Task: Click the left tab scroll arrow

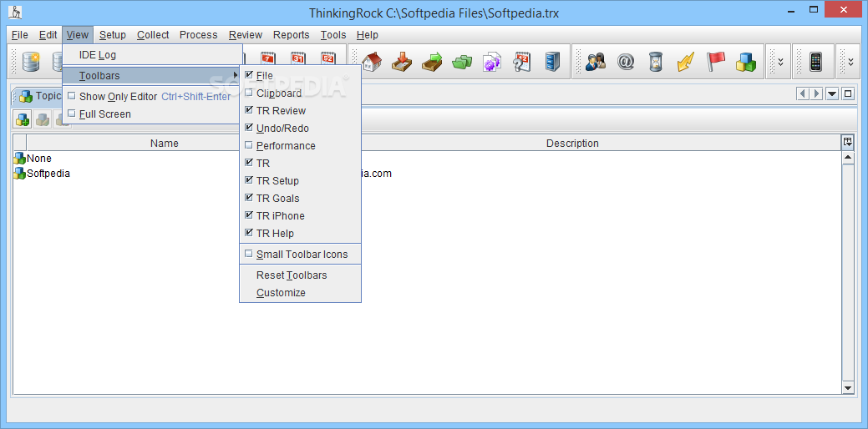Action: [x=802, y=94]
